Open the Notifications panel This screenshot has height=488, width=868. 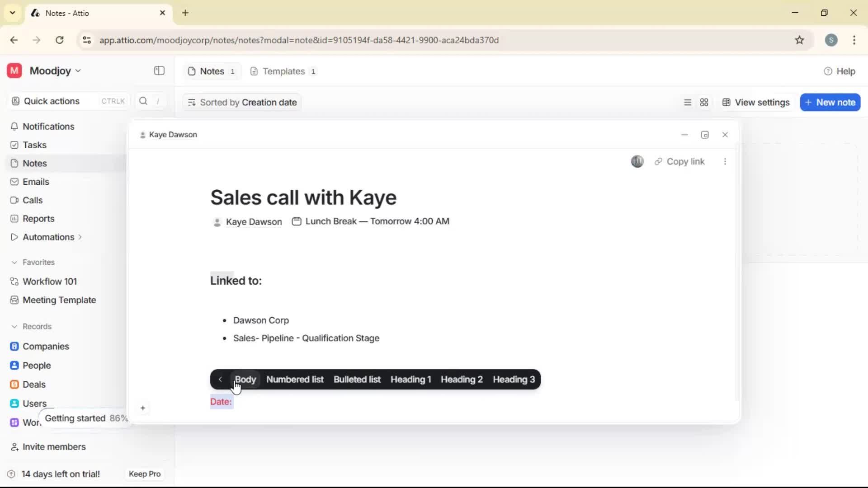(x=48, y=127)
